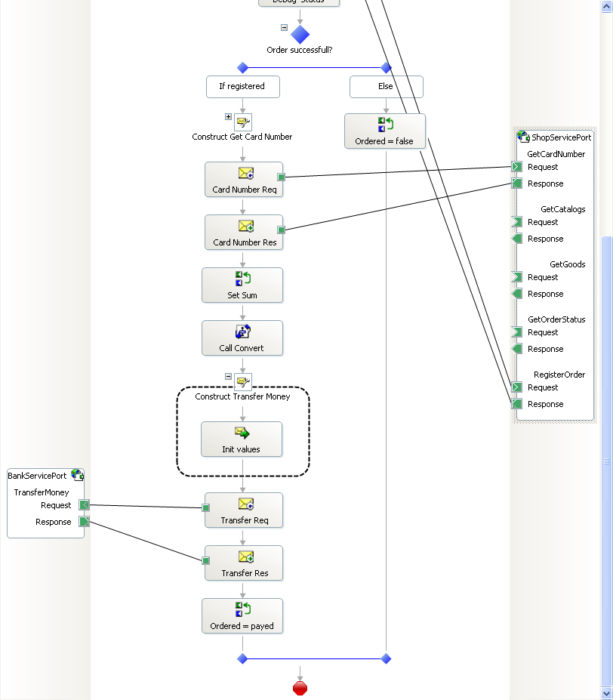Click the vertical scrollbar up arrow
Viewport: 613px width, 700px height.
tap(607, 6)
